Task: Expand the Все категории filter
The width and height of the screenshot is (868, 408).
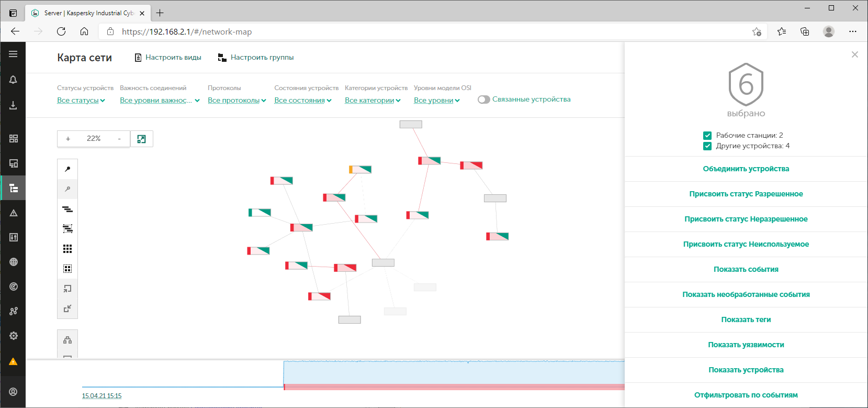Action: (x=373, y=101)
